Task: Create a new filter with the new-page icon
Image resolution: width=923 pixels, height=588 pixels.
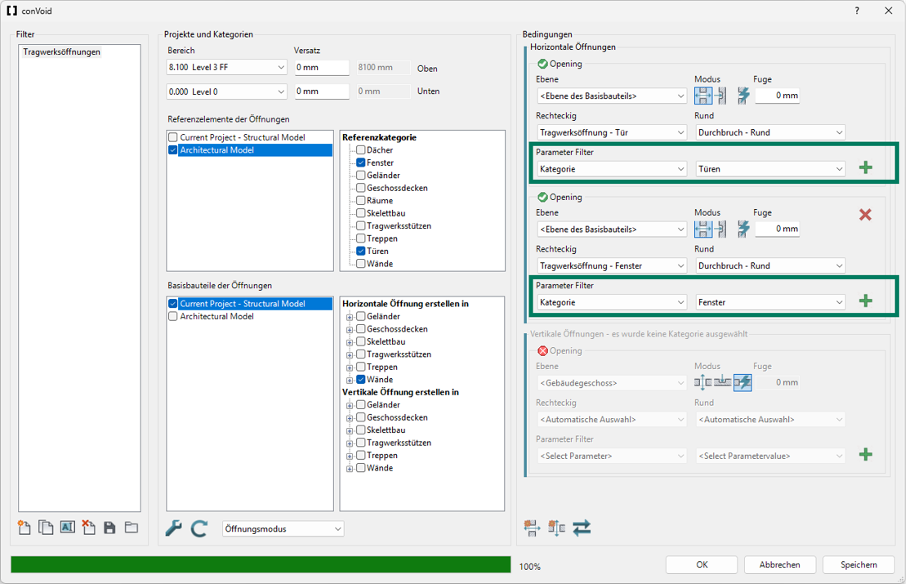Action: click(x=25, y=528)
